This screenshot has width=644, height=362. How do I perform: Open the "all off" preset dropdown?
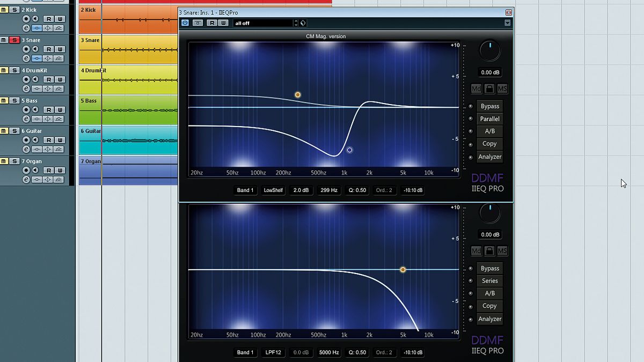pyautogui.click(x=261, y=23)
